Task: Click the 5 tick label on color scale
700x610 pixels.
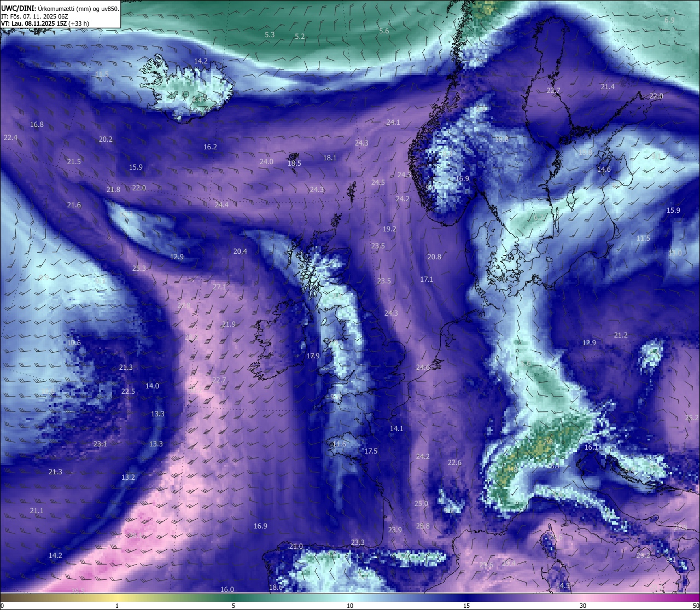Action: (234, 606)
